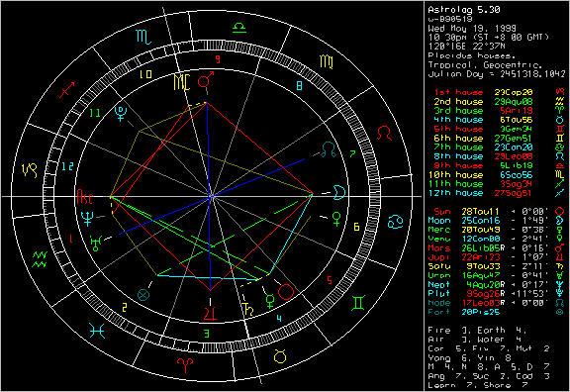Select the 12th house label in sidebar

click(x=455, y=193)
